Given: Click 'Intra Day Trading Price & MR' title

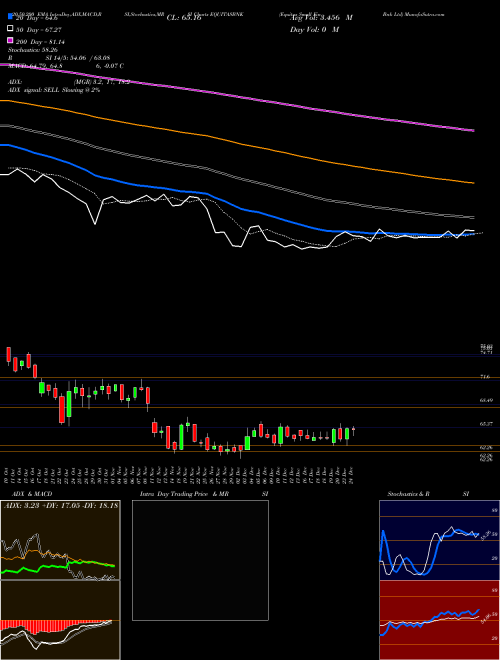Looking at the screenshot, I should pos(184,494).
